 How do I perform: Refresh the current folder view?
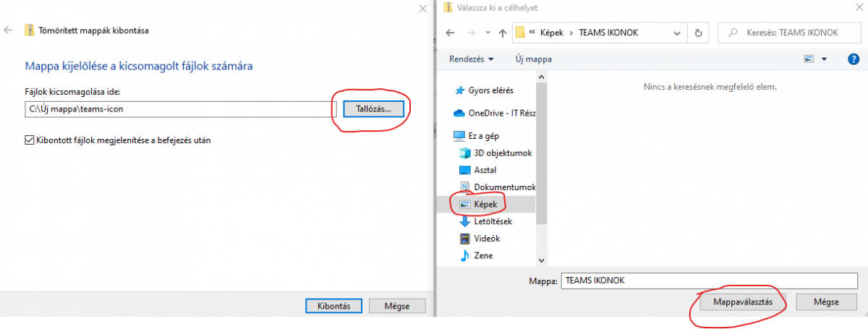698,33
